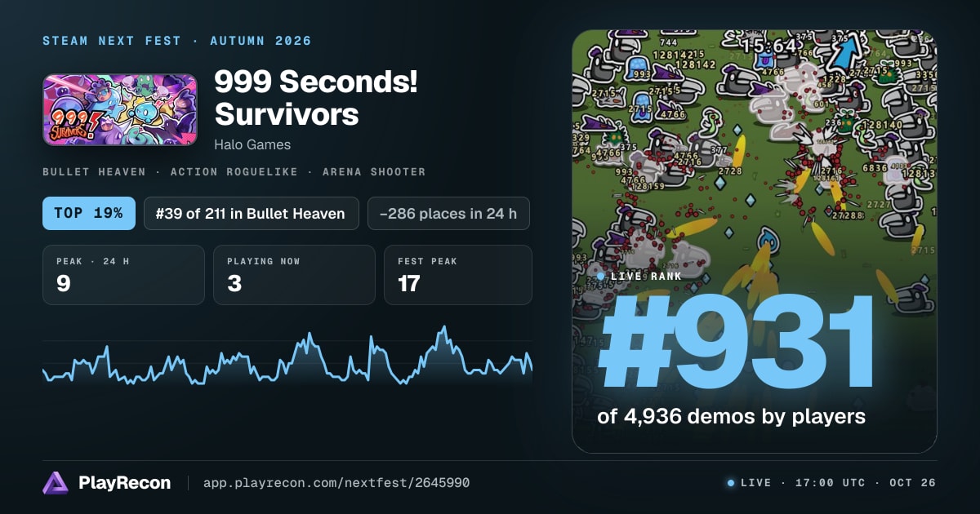Click the #39 of 211 in Bullet Heaven badge
The image size is (980, 514).
(x=252, y=214)
